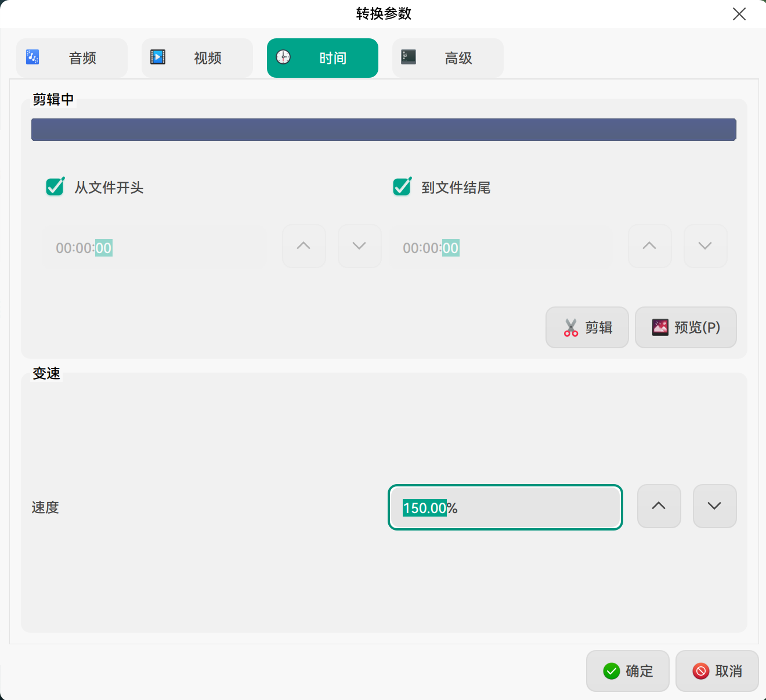The width and height of the screenshot is (766, 700).
Task: Click the speed percentage input field
Action: pyautogui.click(x=505, y=507)
